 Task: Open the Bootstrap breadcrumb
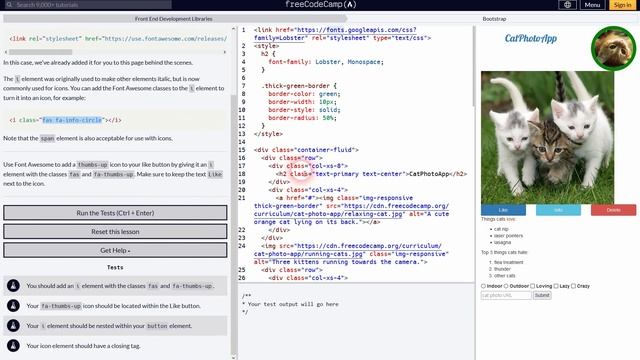(494, 19)
